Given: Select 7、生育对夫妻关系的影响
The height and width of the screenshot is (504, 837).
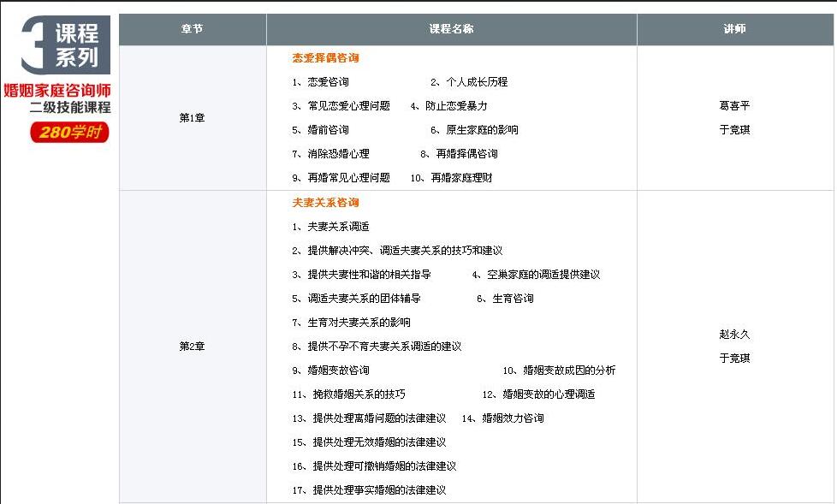Looking at the screenshot, I should (x=351, y=323).
